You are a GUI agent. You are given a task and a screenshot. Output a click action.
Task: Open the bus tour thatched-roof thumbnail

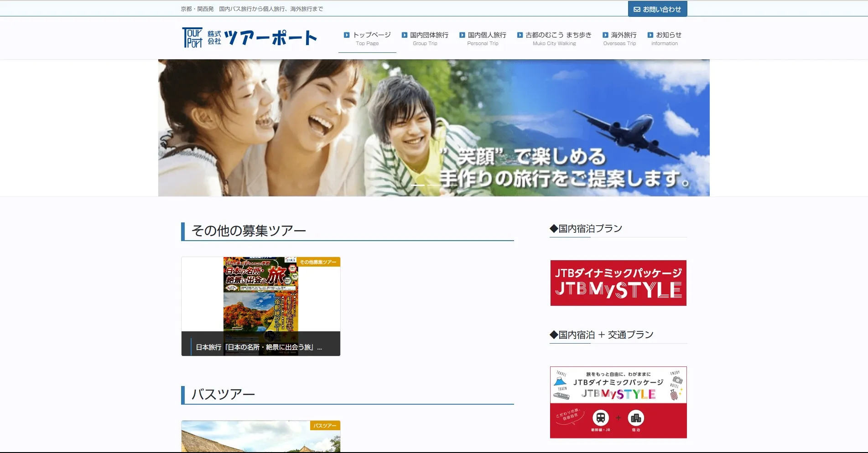(260, 438)
